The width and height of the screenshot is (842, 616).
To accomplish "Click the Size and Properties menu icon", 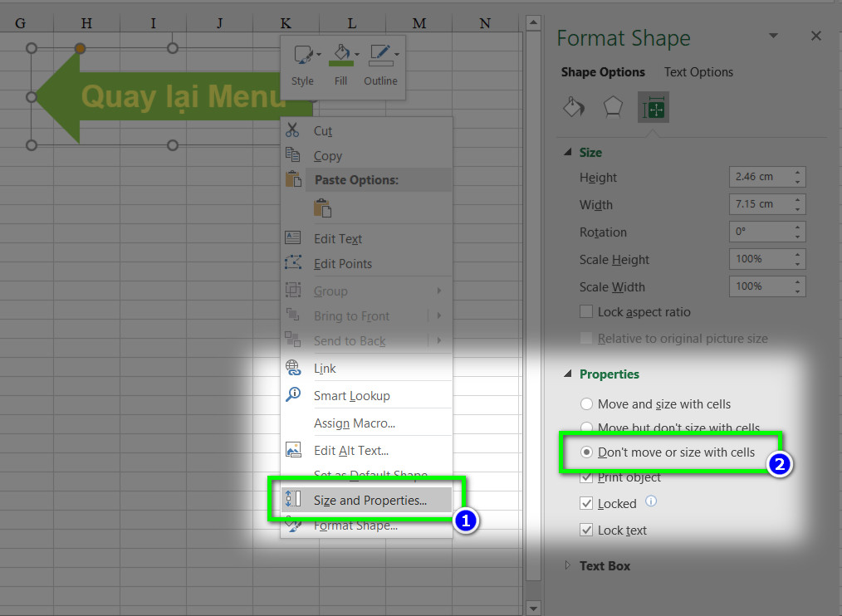I will 293,499.
